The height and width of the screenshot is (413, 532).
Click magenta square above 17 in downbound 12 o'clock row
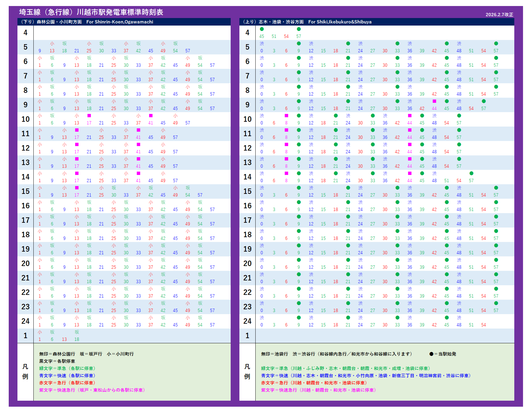coord(77,145)
